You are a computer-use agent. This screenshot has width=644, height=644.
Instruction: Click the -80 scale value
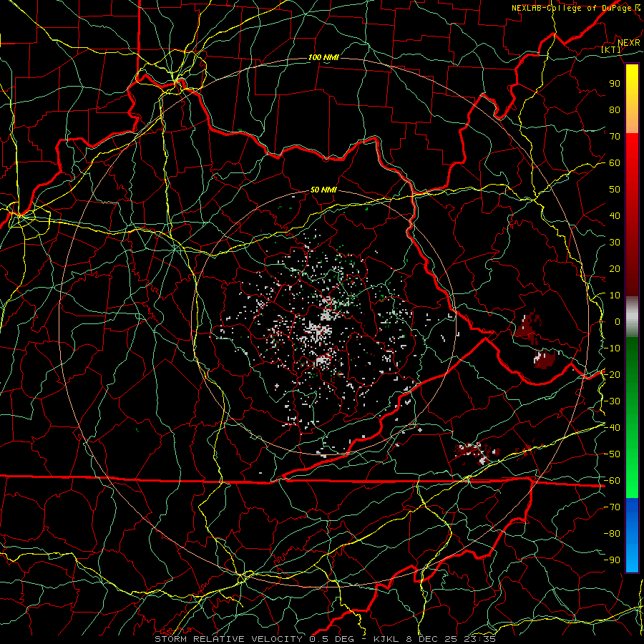[x=612, y=534]
